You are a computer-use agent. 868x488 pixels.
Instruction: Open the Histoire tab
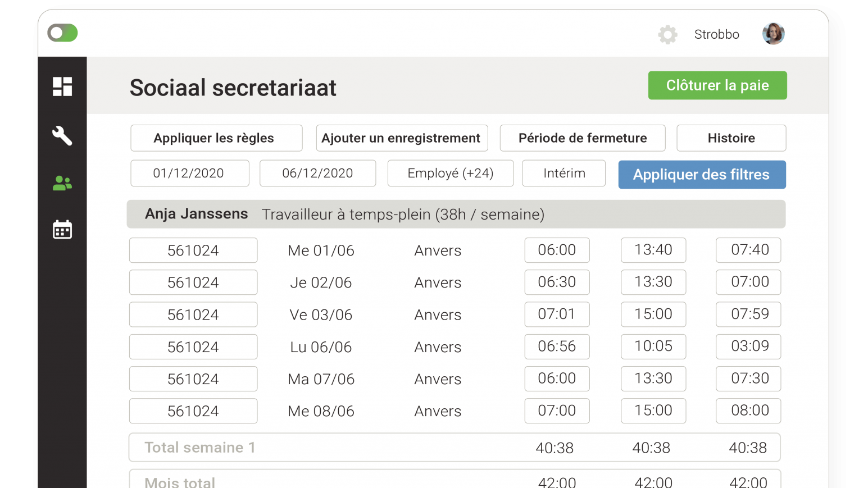(731, 138)
